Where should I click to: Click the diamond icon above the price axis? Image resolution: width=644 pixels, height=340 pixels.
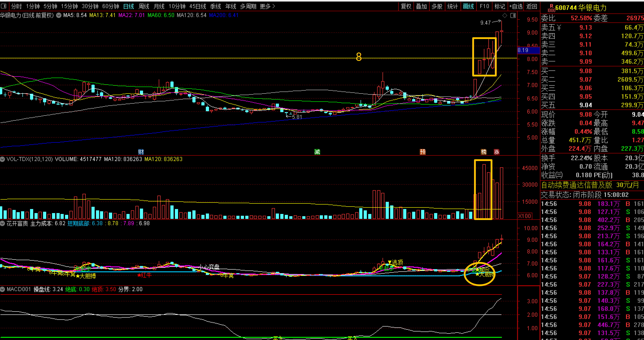coord(505,15)
